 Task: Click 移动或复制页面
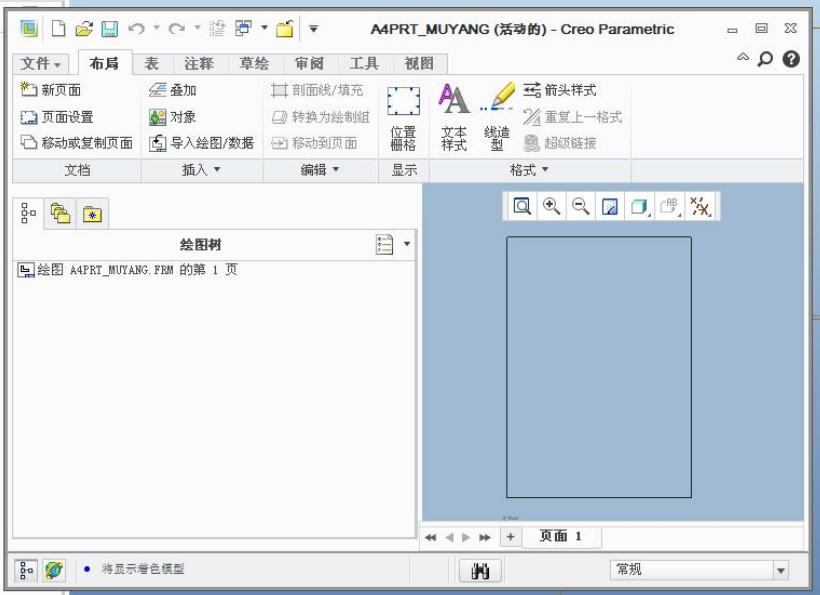(76, 143)
